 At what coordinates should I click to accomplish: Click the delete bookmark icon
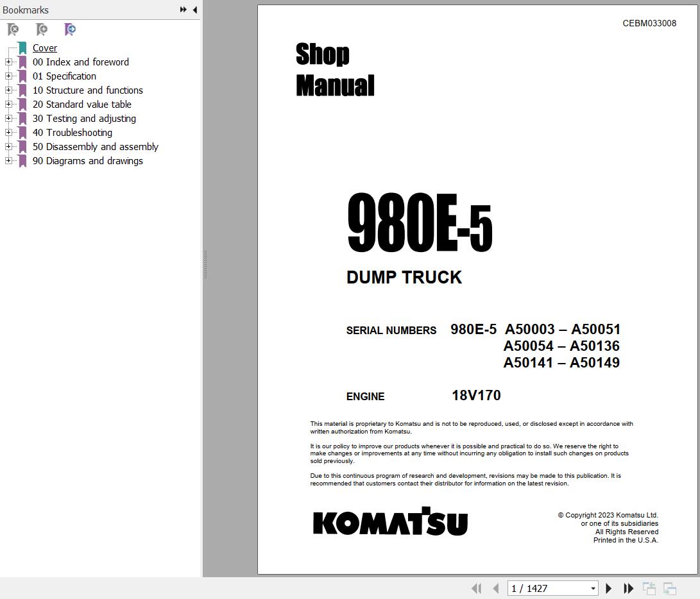(x=13, y=30)
